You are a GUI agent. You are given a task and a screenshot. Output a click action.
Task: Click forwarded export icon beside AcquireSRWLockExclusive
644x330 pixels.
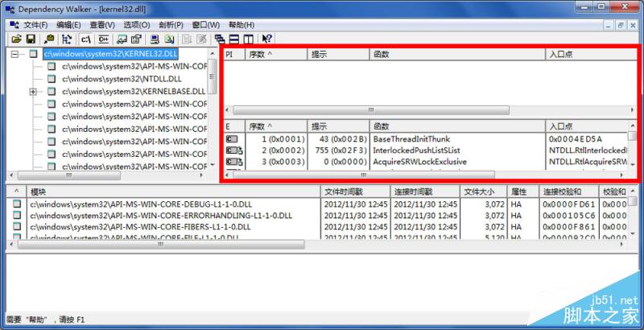(234, 162)
